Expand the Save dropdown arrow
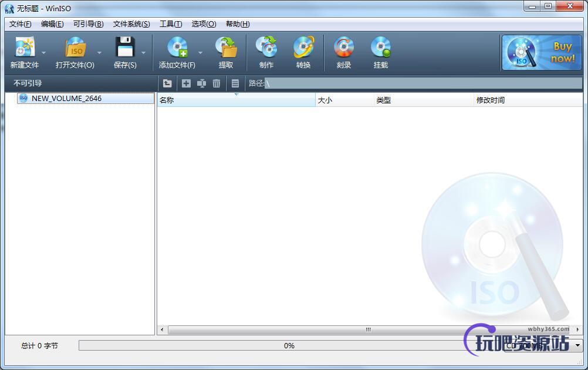588x370 pixels. click(x=143, y=52)
